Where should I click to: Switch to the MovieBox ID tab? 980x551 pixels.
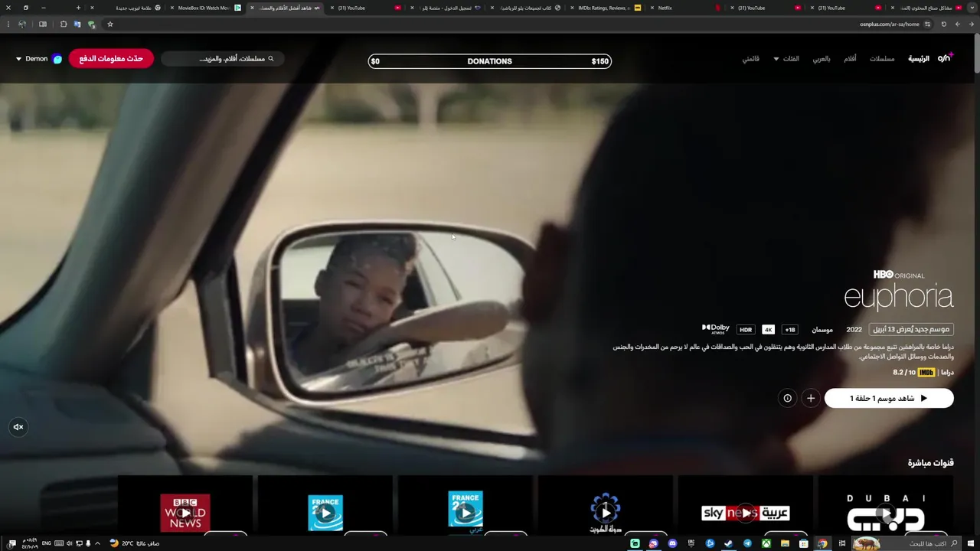207,8
